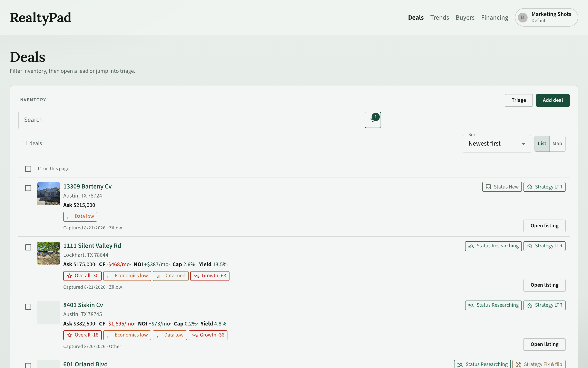Click the Overall -18 star badge
This screenshot has width=588, height=368.
(82, 335)
